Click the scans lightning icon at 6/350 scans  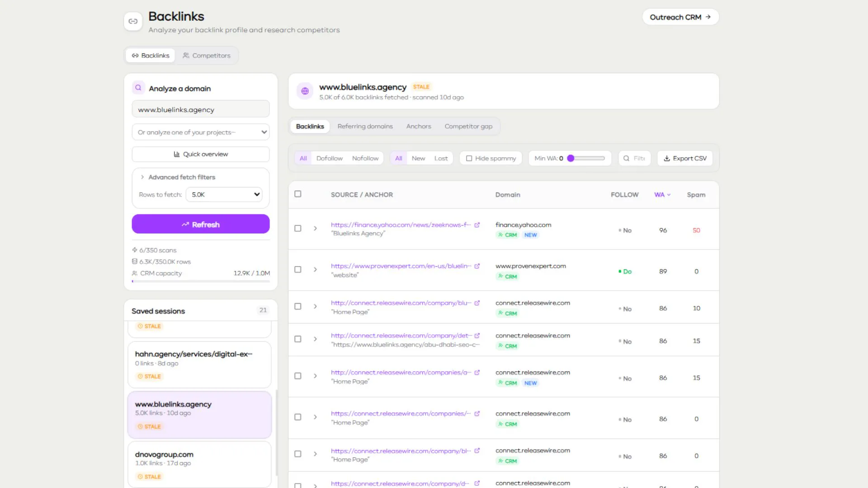(x=134, y=250)
